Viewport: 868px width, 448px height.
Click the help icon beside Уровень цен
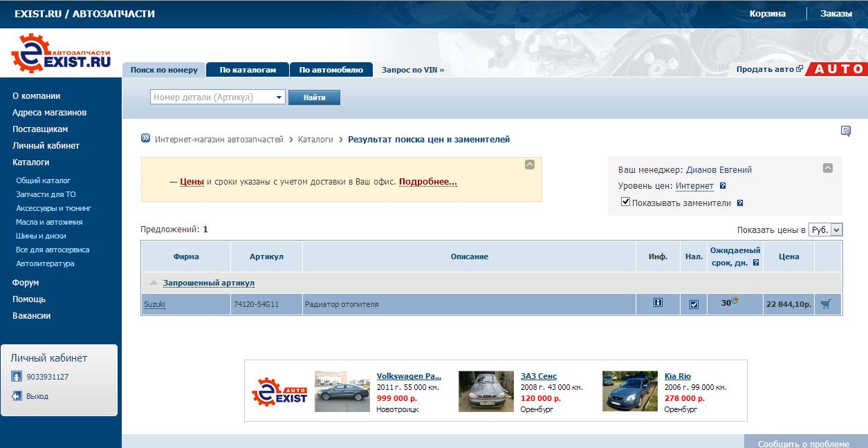(723, 186)
